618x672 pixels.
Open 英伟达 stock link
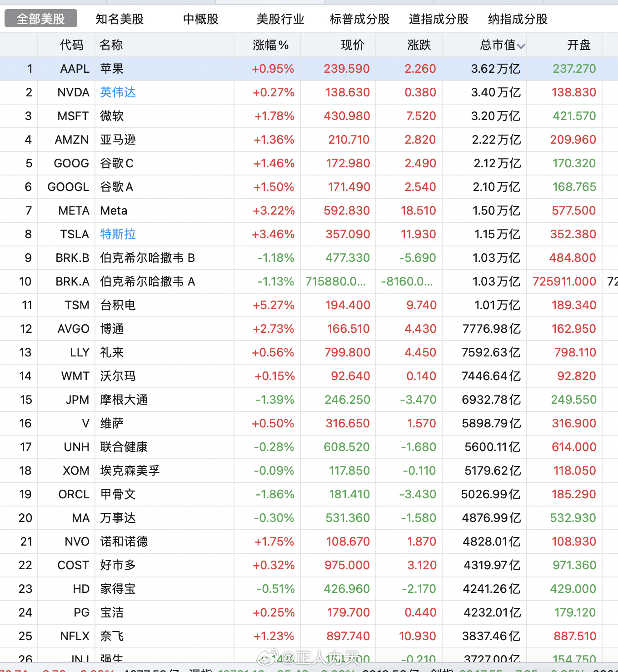click(x=118, y=92)
